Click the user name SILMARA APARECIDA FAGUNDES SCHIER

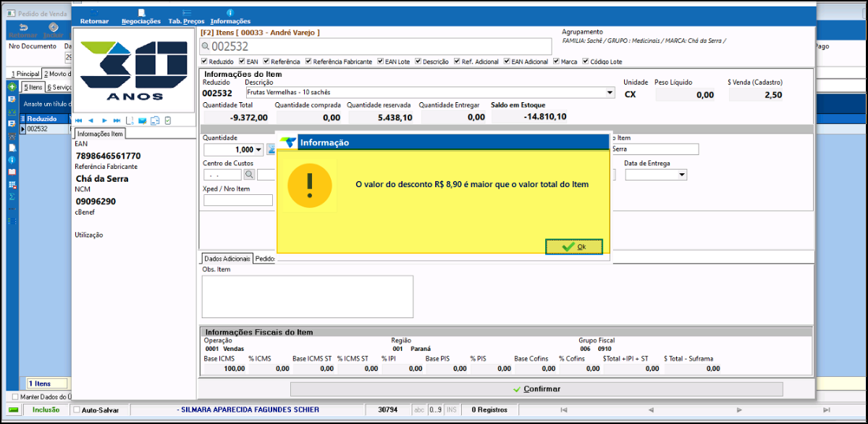(x=248, y=410)
